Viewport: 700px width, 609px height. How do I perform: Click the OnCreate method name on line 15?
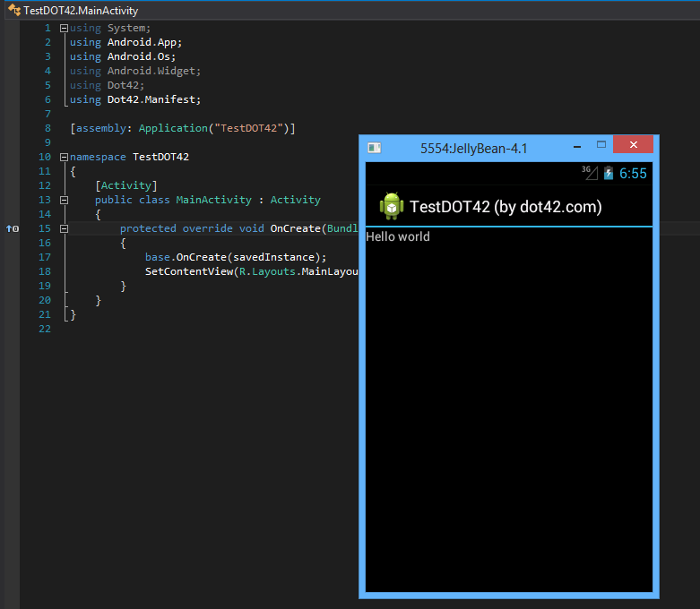[x=295, y=228]
